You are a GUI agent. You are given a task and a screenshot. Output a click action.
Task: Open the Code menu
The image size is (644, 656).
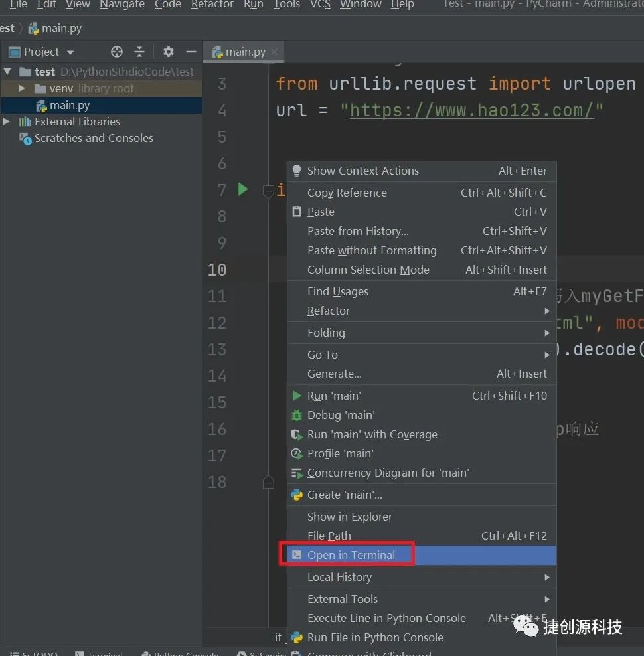click(x=168, y=4)
